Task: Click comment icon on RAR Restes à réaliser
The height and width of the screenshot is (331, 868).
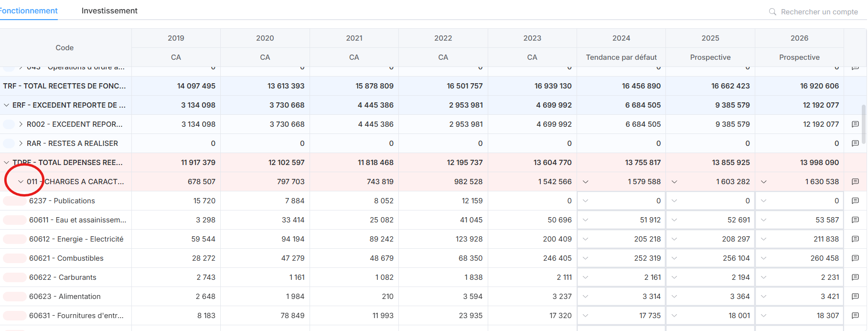Action: tap(855, 143)
